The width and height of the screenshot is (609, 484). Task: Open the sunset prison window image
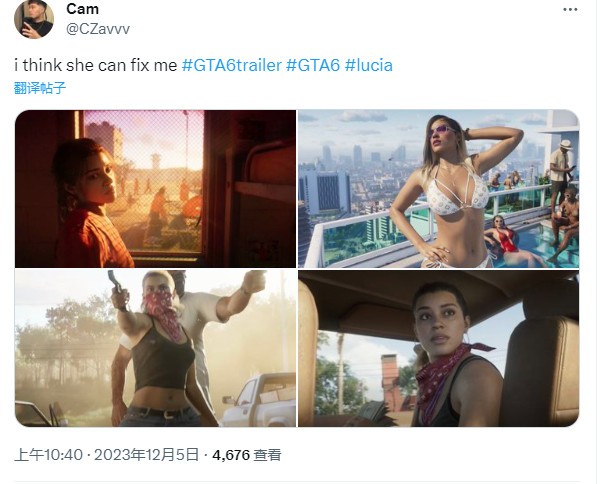pos(155,189)
